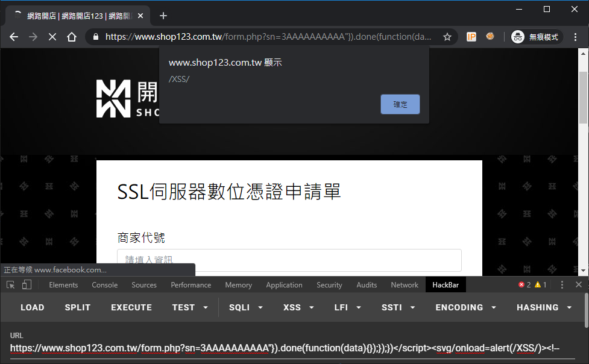Edit the HackBar URL payload field

point(292,348)
